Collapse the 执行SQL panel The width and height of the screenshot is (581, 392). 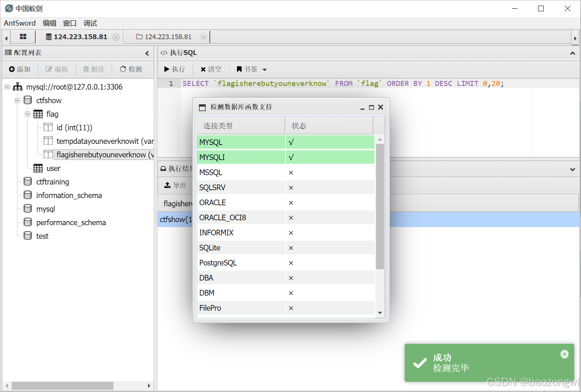572,53
